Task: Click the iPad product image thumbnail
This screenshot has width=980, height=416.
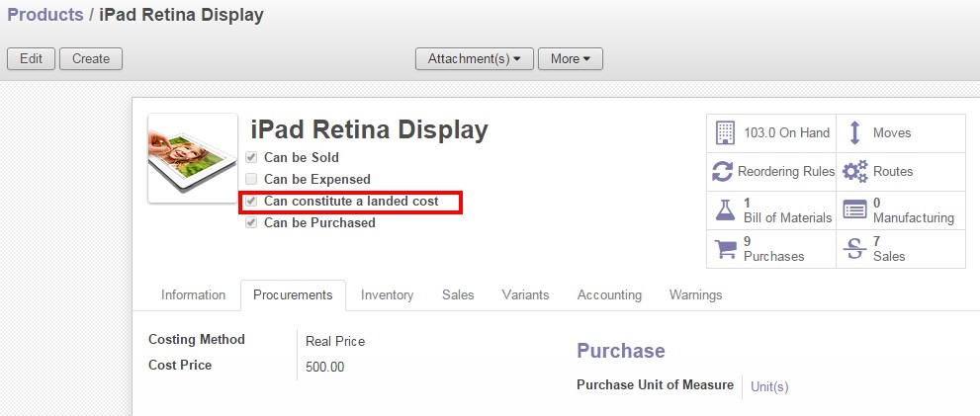Action: point(193,158)
